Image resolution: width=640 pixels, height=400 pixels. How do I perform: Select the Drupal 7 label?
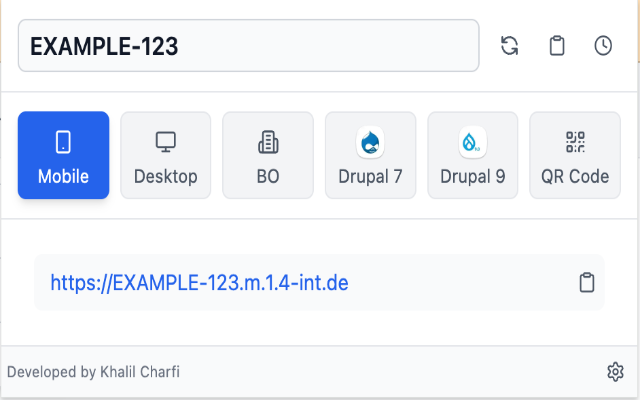(x=370, y=177)
